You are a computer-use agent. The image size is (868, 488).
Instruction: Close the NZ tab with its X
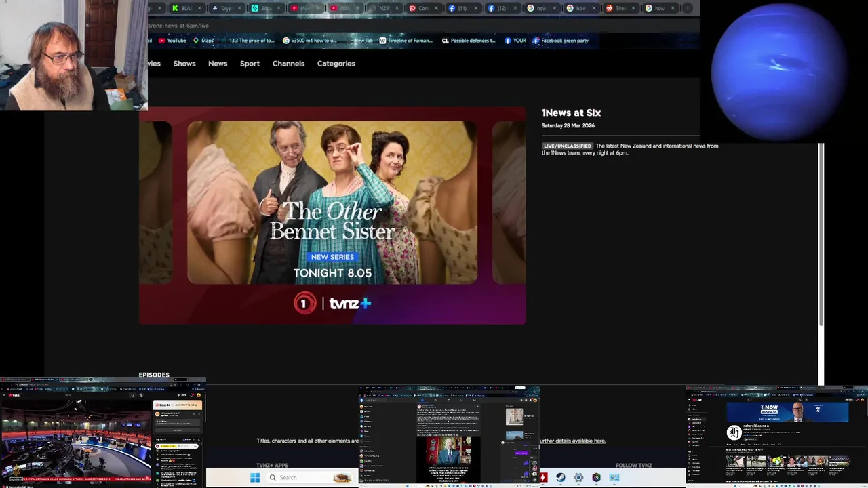tap(396, 8)
